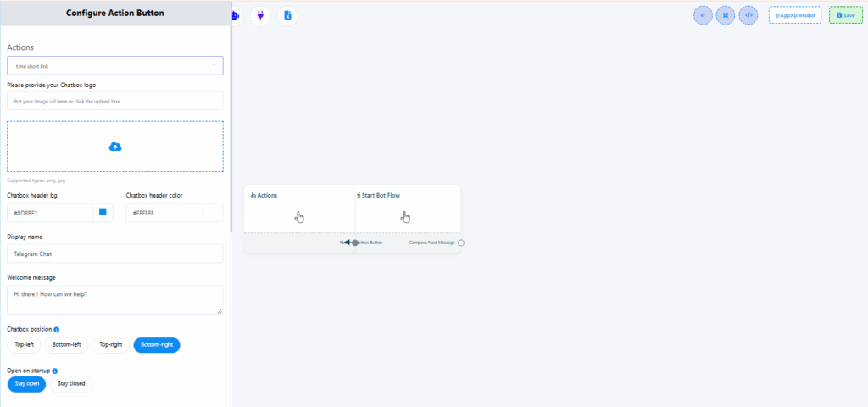The width and height of the screenshot is (868, 407).
Task: Click the @AppXpressBot button
Action: click(x=794, y=15)
